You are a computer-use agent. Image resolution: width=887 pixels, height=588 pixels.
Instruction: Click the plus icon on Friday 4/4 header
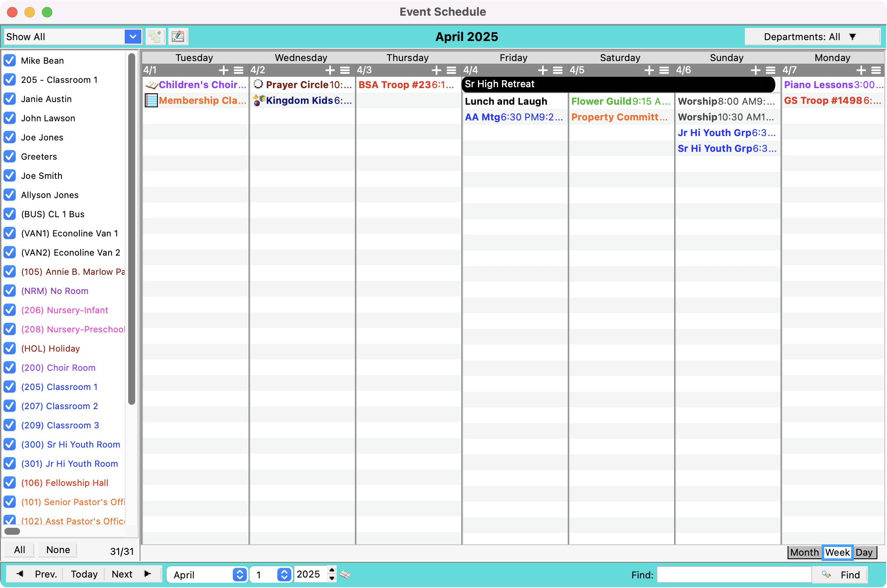click(x=543, y=70)
